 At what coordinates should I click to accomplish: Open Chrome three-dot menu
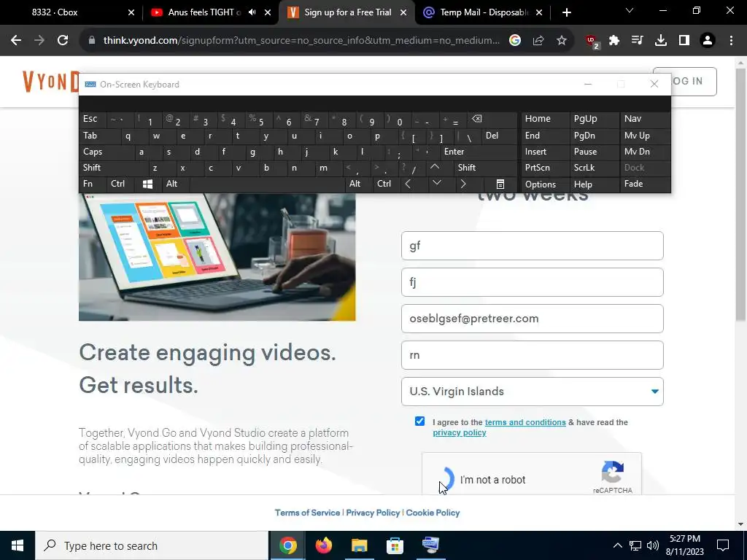[731, 41]
